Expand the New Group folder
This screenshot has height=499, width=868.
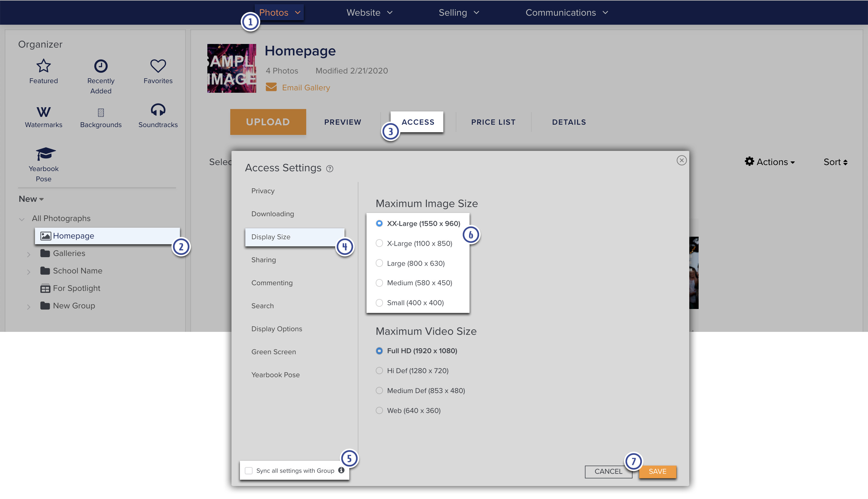(x=28, y=307)
